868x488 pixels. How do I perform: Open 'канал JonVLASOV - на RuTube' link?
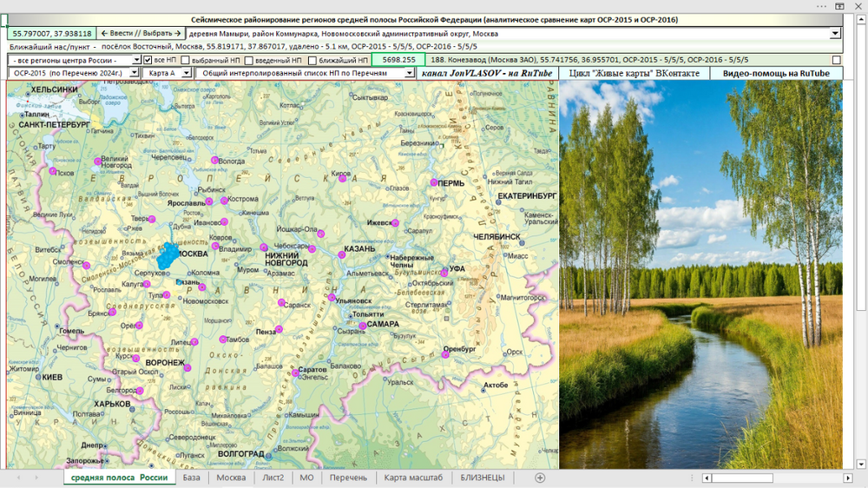pos(487,73)
